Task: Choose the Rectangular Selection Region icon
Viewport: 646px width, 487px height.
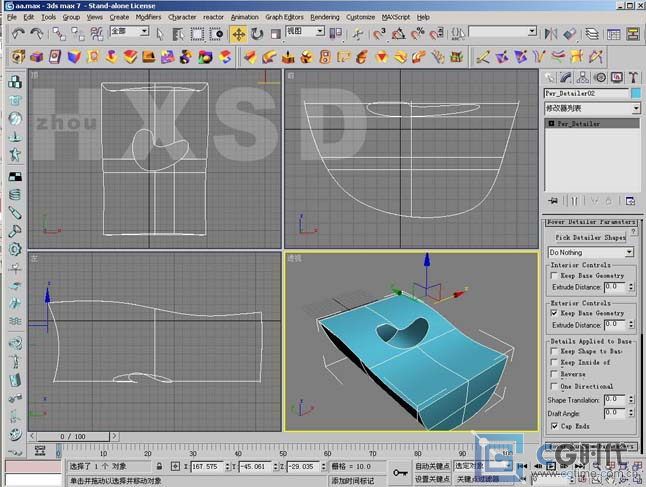Action: (197, 34)
